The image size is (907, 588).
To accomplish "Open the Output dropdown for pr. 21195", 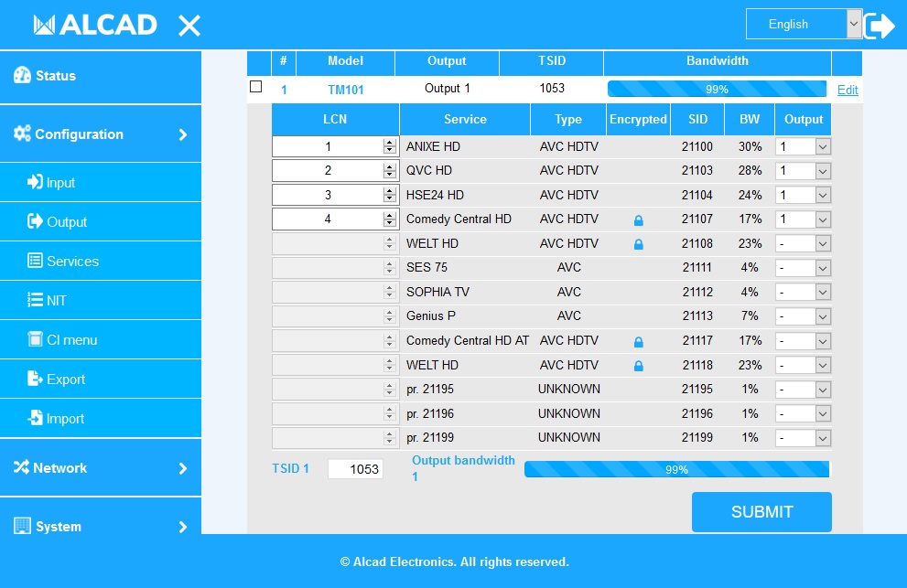I will pyautogui.click(x=804, y=390).
